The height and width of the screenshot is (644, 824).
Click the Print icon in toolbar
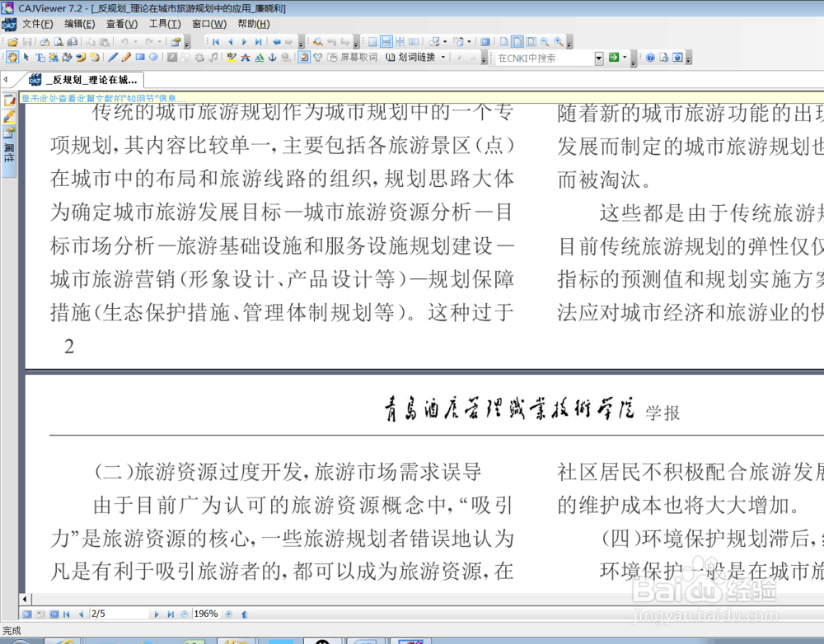coord(44,41)
